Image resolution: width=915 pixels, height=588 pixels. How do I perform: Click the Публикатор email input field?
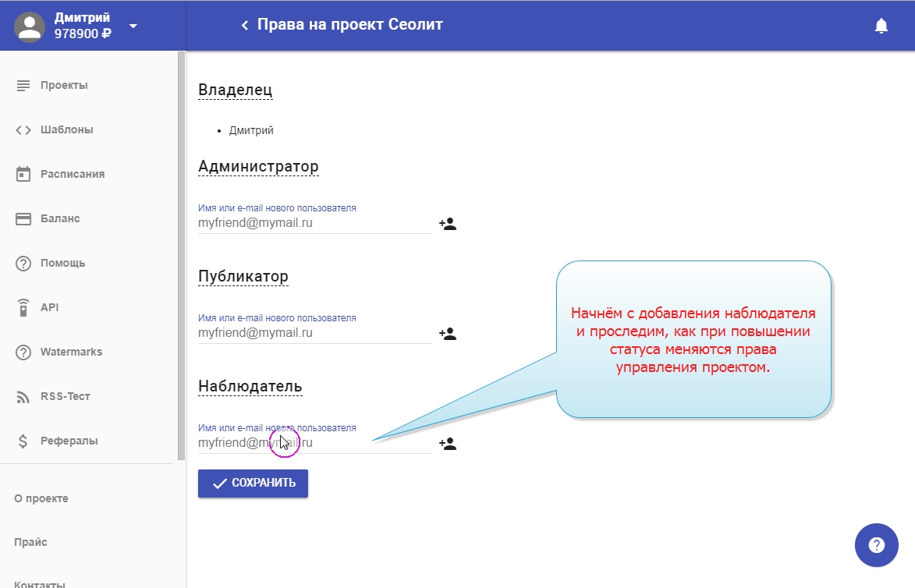314,333
